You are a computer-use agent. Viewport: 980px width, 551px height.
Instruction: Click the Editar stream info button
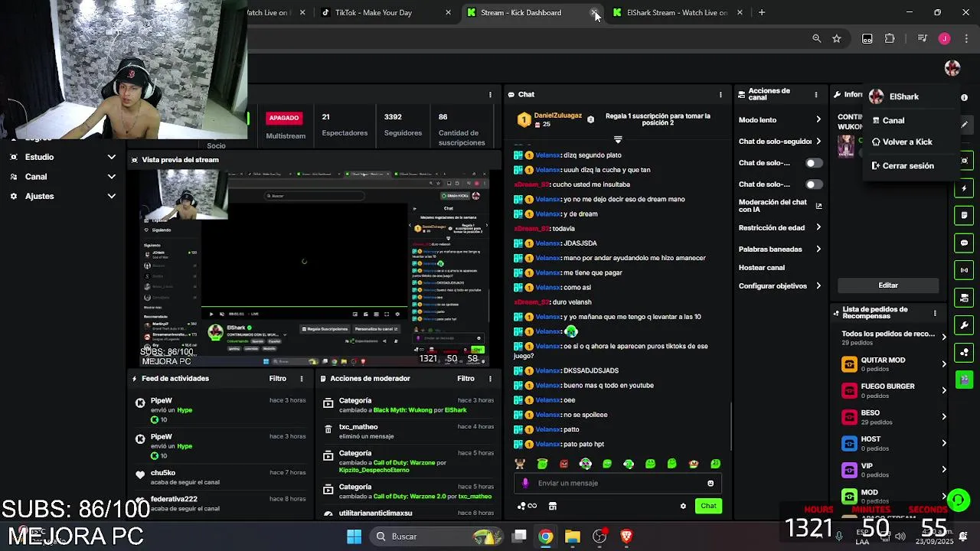click(x=888, y=285)
